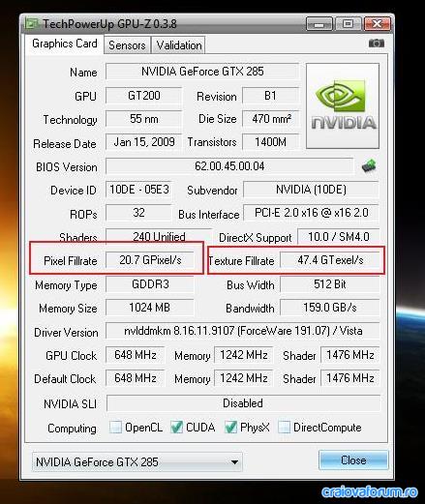Click the Pixel Fillrate value field

coord(150,260)
